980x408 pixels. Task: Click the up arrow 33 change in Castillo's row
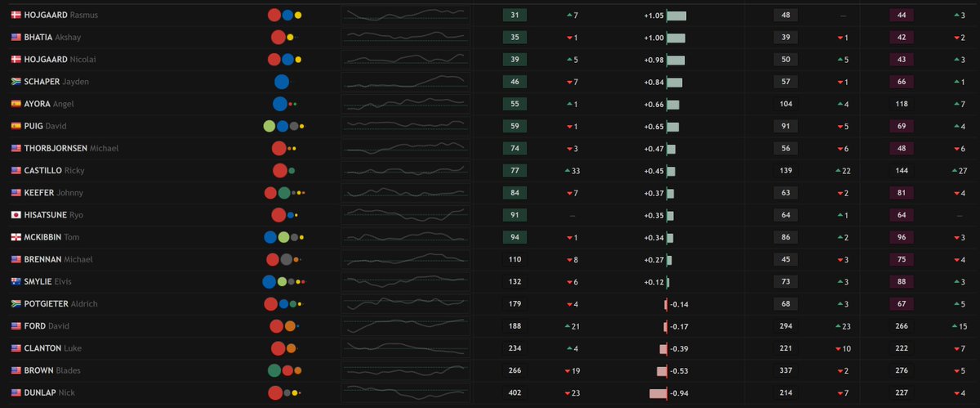click(x=572, y=171)
